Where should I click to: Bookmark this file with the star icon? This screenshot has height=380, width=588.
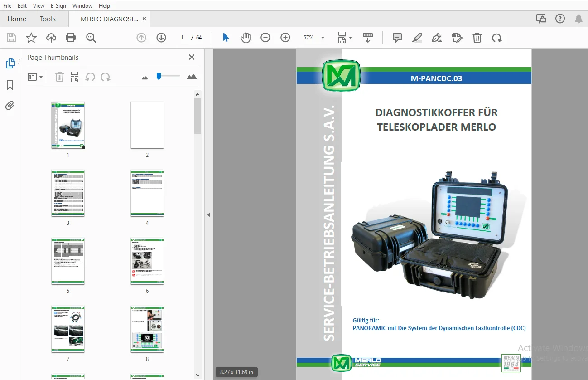(x=31, y=38)
